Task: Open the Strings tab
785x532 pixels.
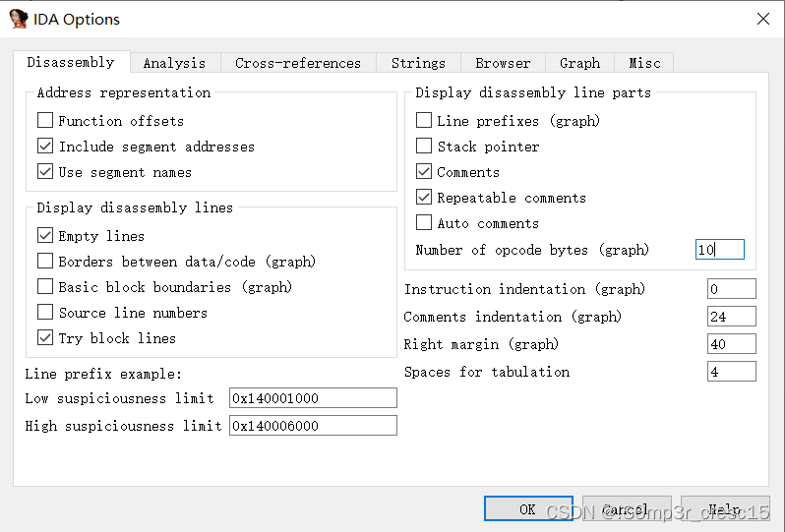Action: tap(418, 63)
